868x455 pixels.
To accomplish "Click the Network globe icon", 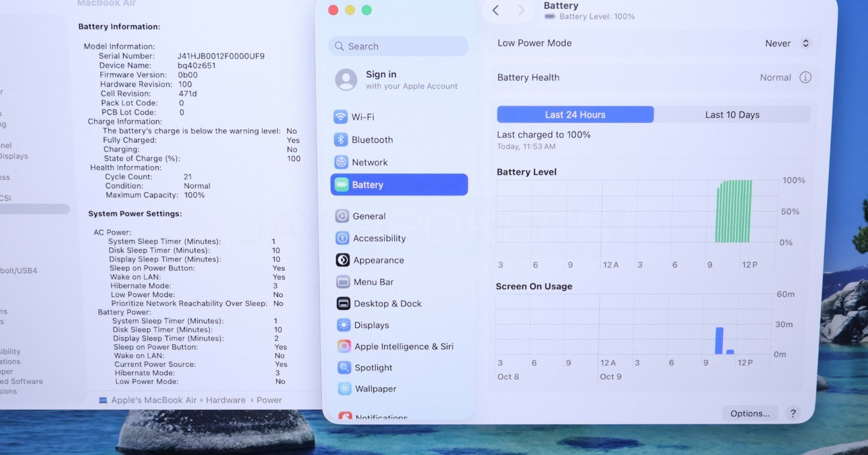I will pyautogui.click(x=341, y=162).
